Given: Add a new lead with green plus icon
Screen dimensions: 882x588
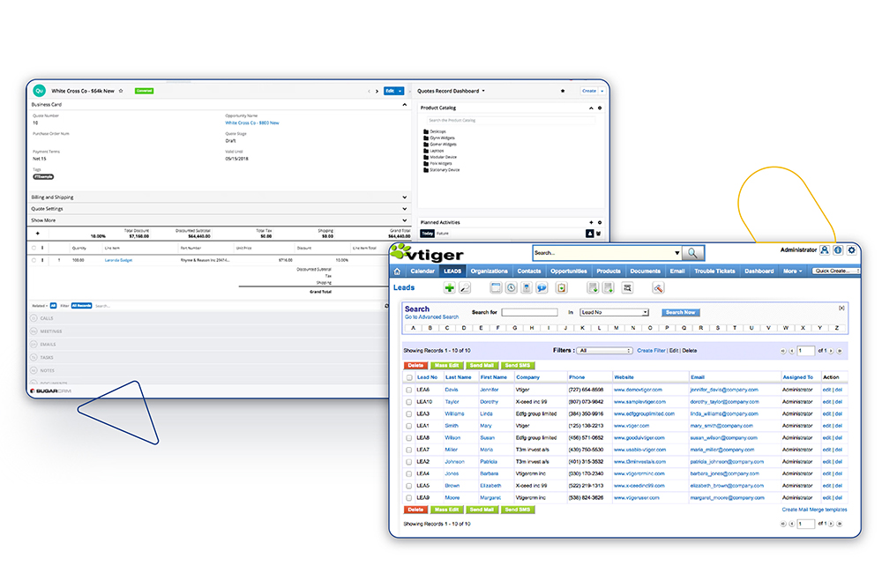Looking at the screenshot, I should point(449,287).
